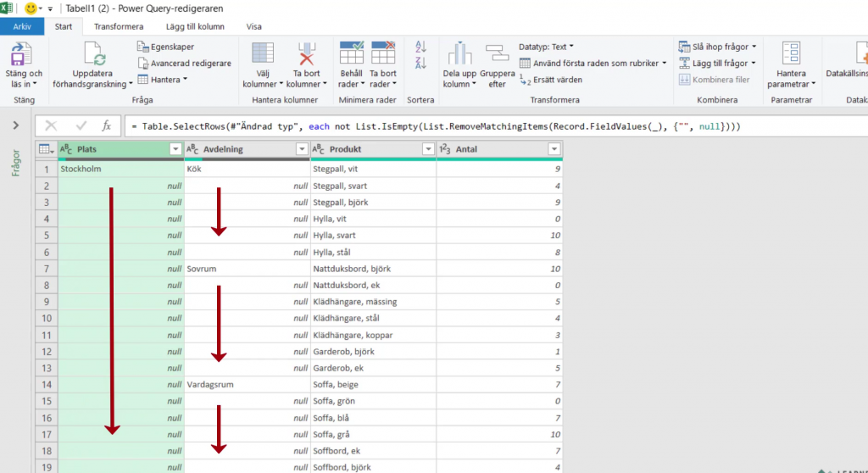Click the table menu icon at grid corner
The width and height of the screenshot is (868, 473).
coord(46,149)
